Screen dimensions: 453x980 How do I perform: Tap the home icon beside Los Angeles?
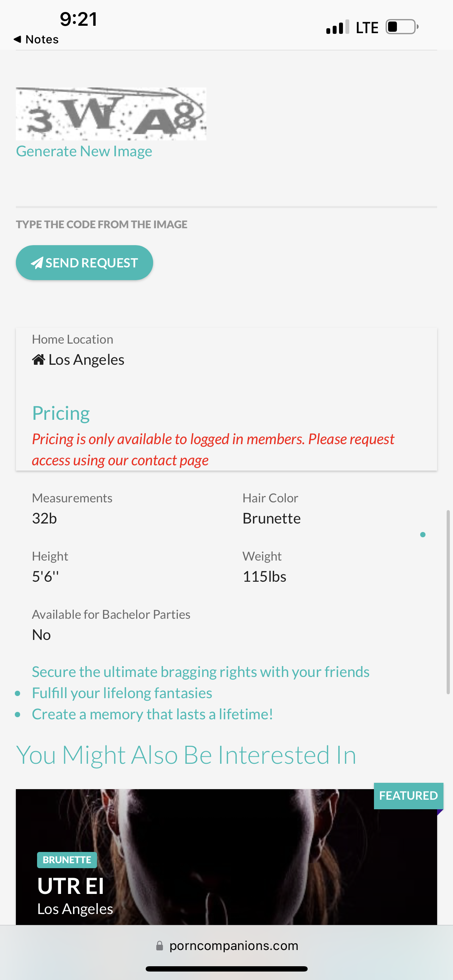pyautogui.click(x=38, y=359)
